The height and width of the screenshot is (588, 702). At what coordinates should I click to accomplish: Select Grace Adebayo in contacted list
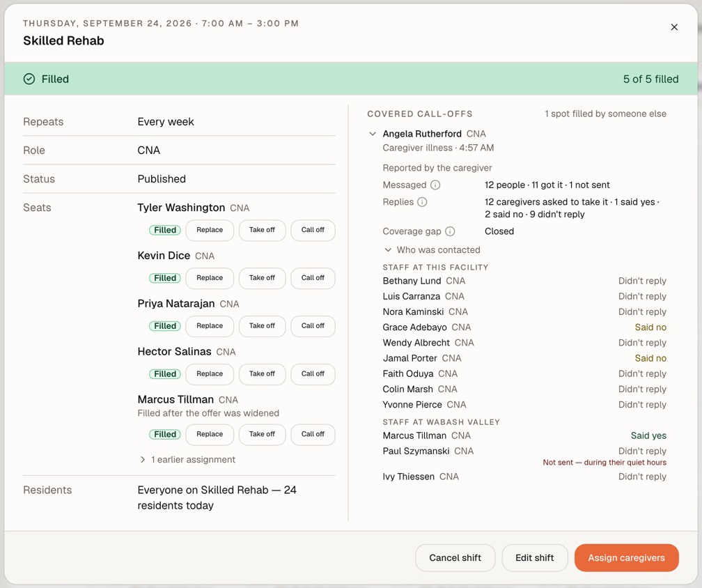524,327
